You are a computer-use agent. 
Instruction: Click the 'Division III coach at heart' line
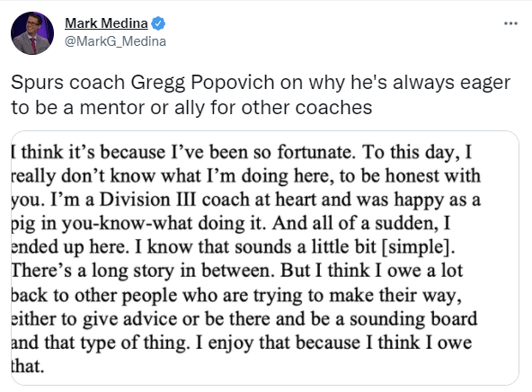coord(246,200)
